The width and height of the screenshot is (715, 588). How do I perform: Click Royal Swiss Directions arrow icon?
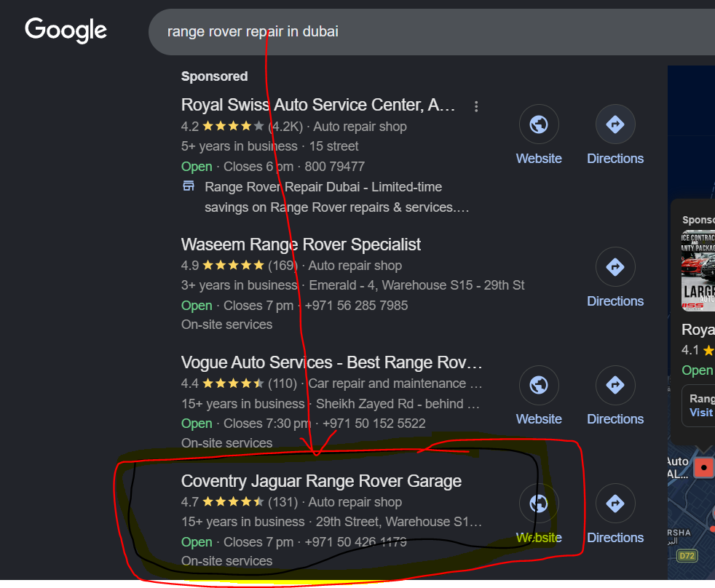tap(615, 124)
